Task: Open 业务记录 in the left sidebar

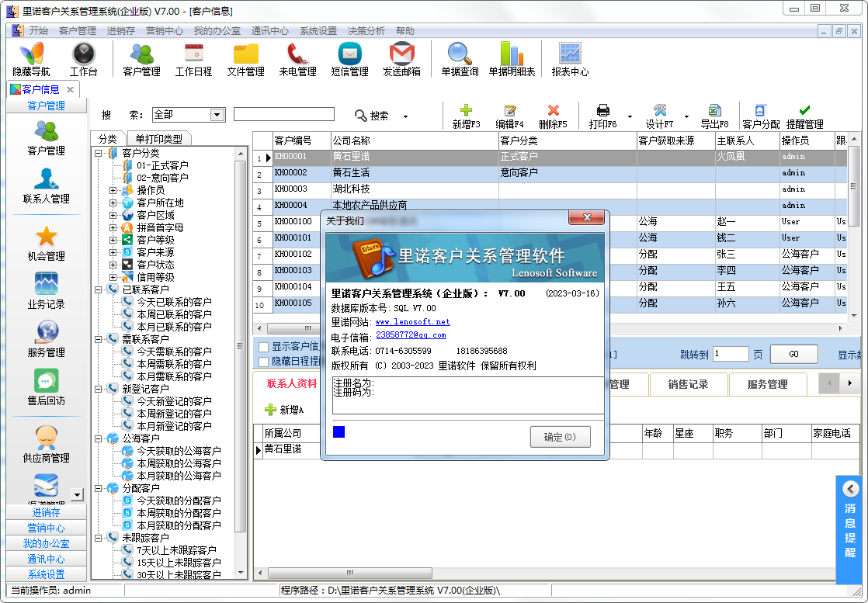Action: [47, 290]
